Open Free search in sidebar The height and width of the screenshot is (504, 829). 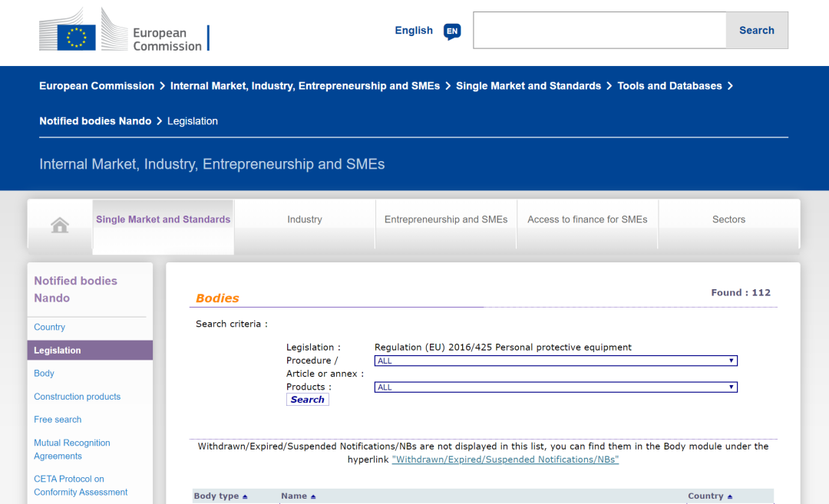coord(58,420)
